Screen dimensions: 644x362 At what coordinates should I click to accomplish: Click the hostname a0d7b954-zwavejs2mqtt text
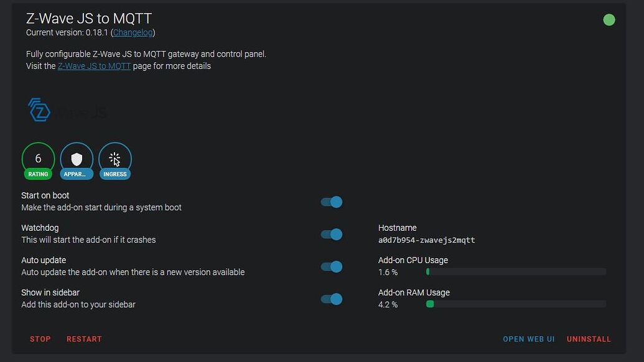click(426, 240)
